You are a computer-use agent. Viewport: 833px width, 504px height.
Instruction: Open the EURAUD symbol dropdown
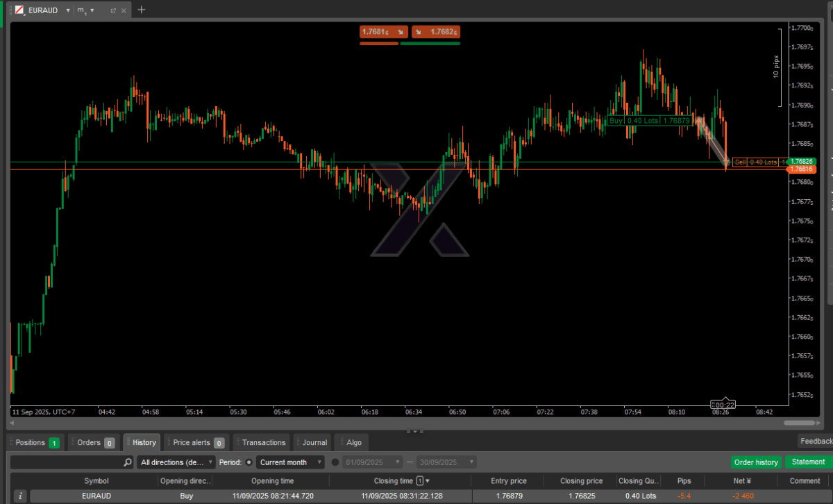click(67, 10)
